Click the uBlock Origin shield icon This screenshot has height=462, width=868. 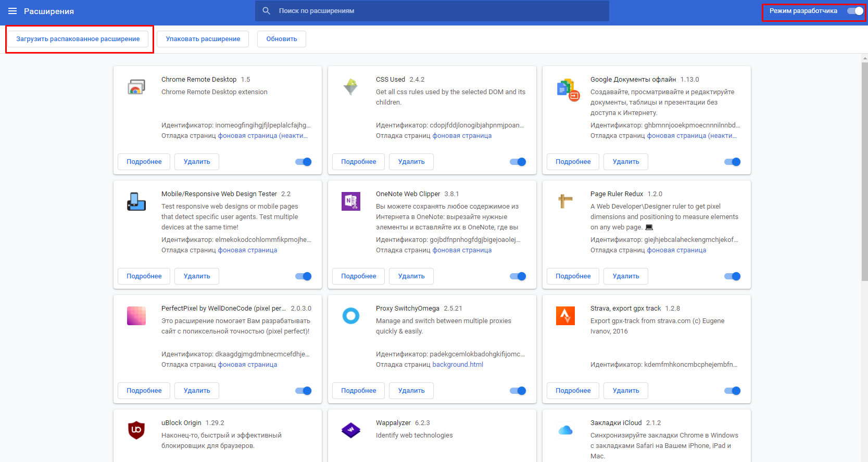tap(136, 430)
